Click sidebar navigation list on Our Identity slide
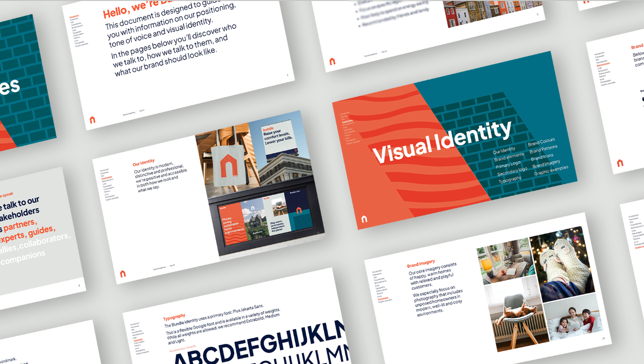The height and width of the screenshot is (364, 644). [x=108, y=184]
